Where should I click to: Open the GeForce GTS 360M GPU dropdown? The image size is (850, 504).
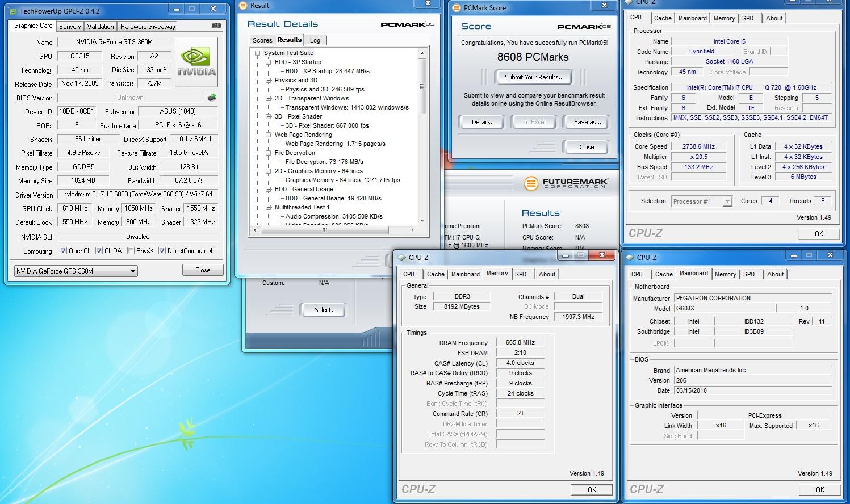click(76, 271)
